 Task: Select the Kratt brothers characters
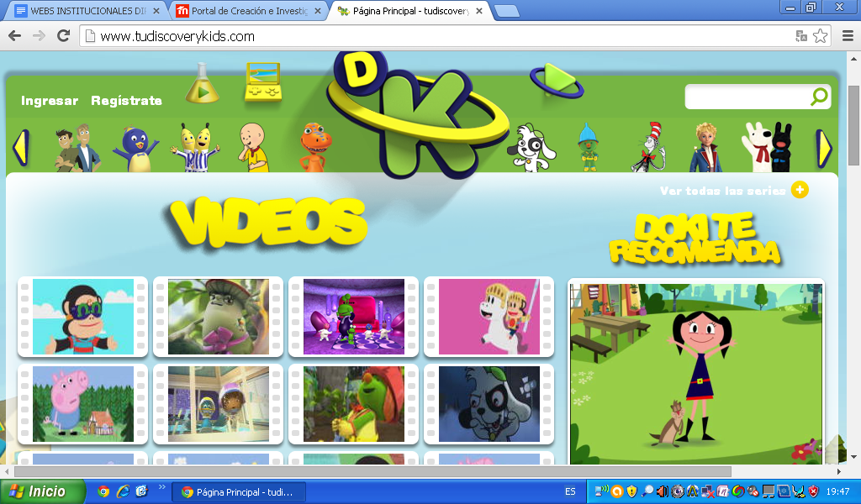point(77,148)
